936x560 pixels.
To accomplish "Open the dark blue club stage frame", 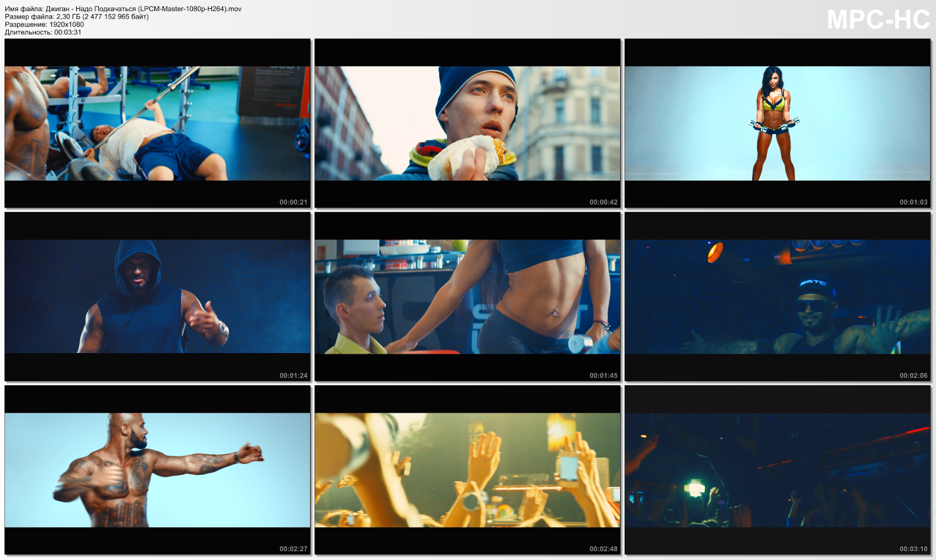I will [x=777, y=470].
